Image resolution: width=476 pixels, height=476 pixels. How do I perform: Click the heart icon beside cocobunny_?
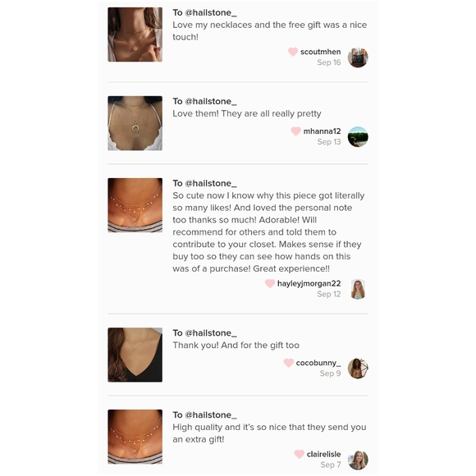(288, 363)
